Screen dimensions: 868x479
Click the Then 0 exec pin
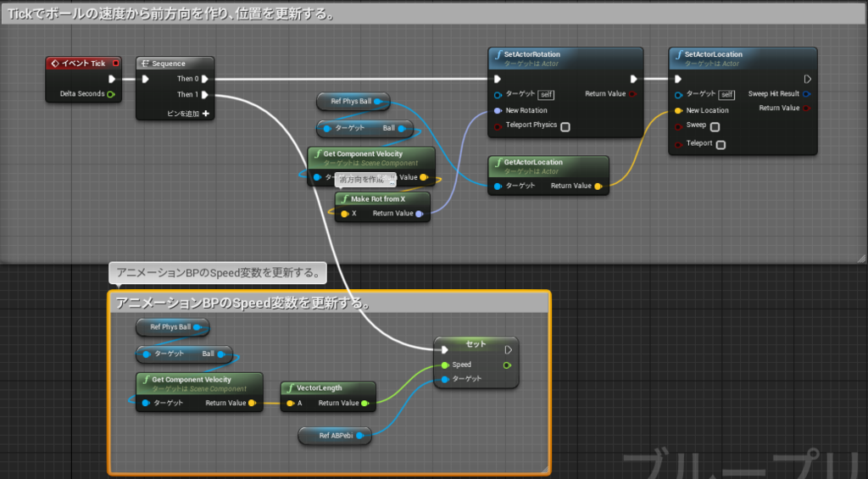(205, 79)
